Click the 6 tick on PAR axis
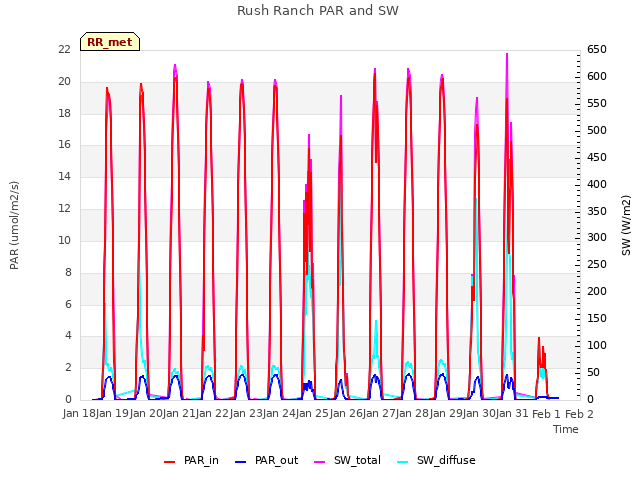The width and height of the screenshot is (640, 480). [68, 304]
